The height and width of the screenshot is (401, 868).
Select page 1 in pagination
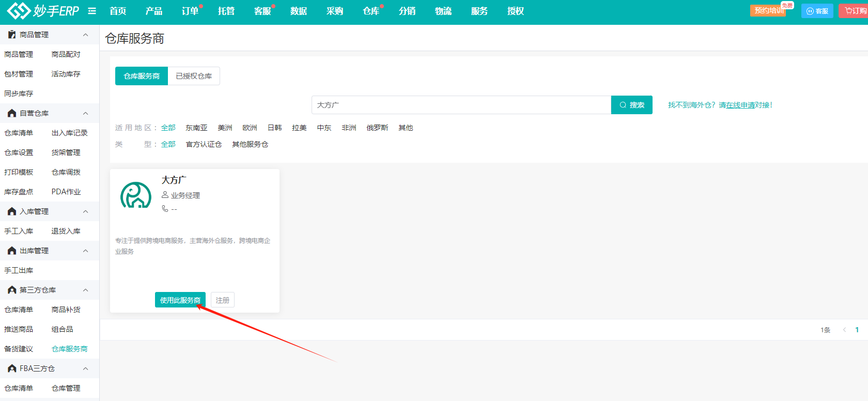[857, 330]
